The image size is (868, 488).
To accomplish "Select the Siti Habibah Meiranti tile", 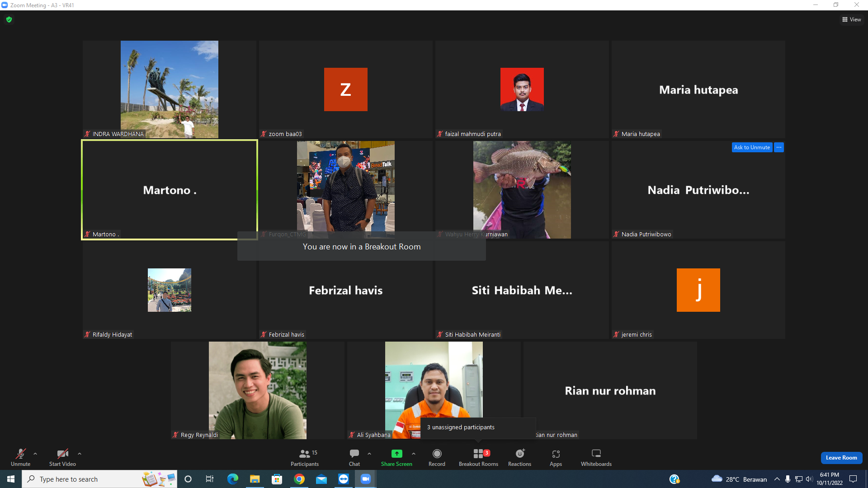I will pyautogui.click(x=522, y=290).
